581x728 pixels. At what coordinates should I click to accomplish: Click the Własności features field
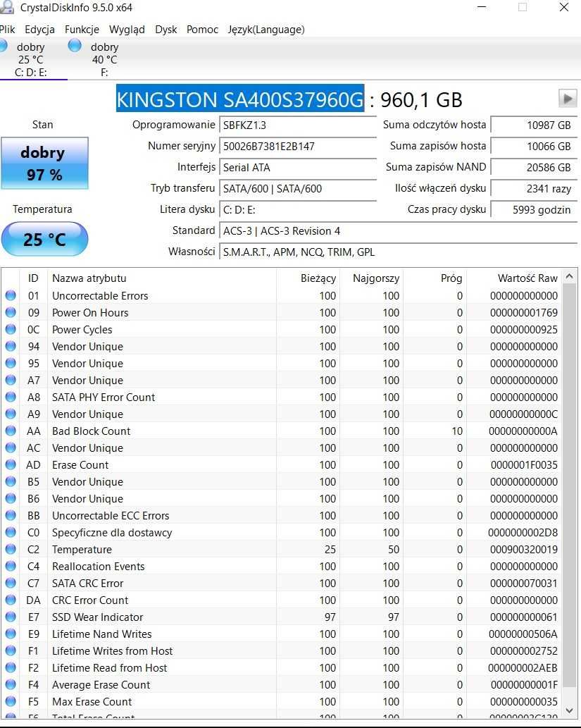(398, 252)
